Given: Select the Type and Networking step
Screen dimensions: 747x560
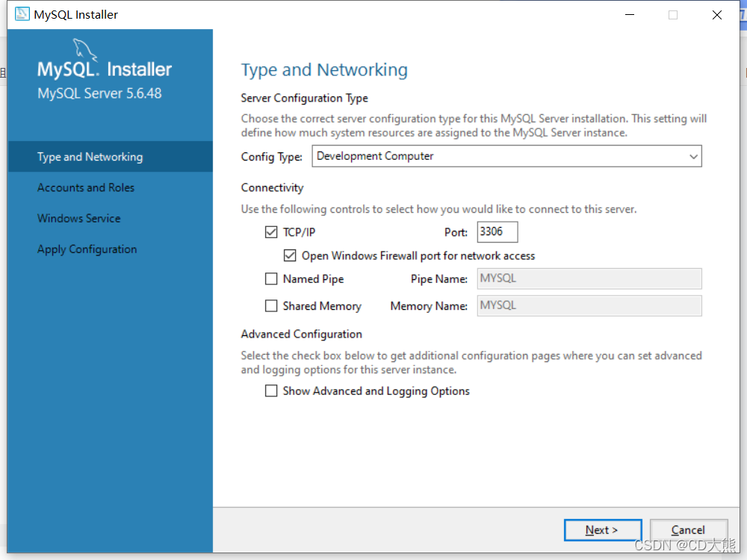Looking at the screenshot, I should (x=111, y=157).
